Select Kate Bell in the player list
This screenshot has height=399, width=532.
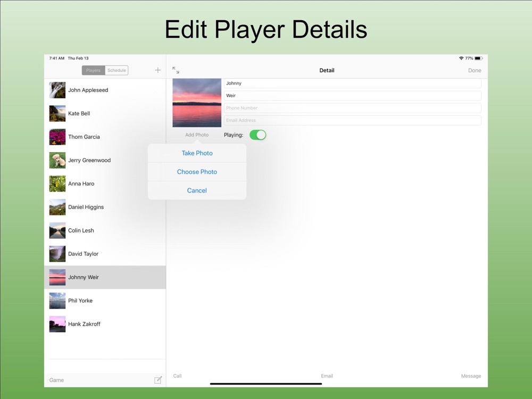tap(105, 113)
